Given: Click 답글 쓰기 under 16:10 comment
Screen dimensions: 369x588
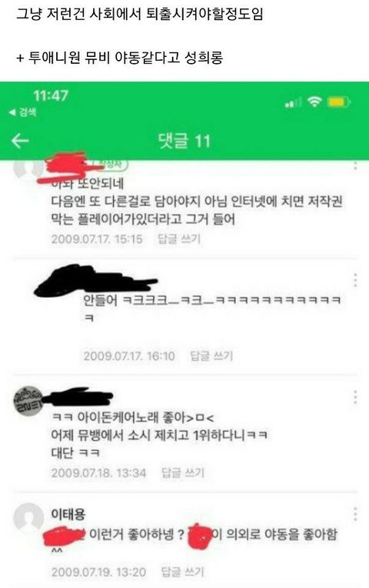Looking at the screenshot, I should (x=211, y=356).
